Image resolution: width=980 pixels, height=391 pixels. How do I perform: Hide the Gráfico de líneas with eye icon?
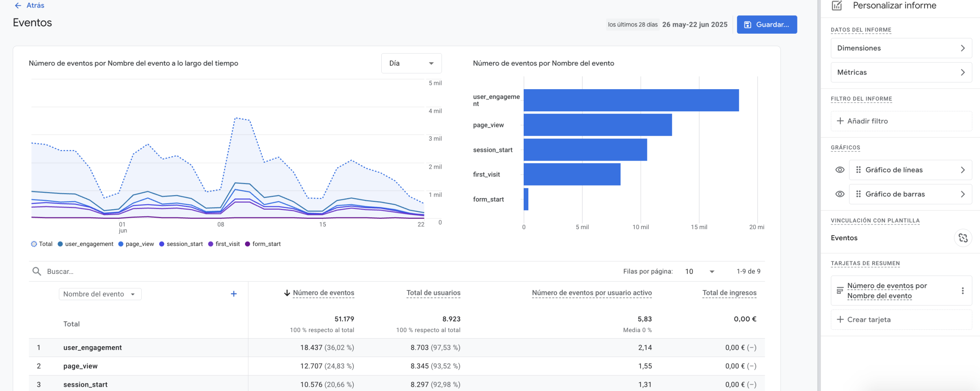tap(840, 170)
